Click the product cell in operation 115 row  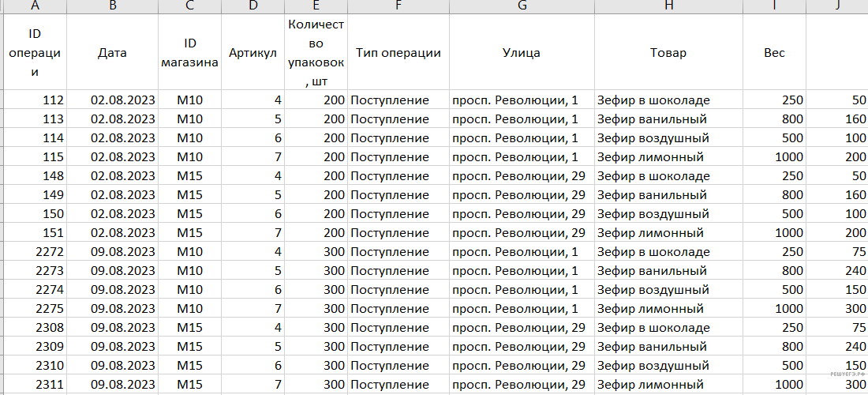[x=668, y=157]
